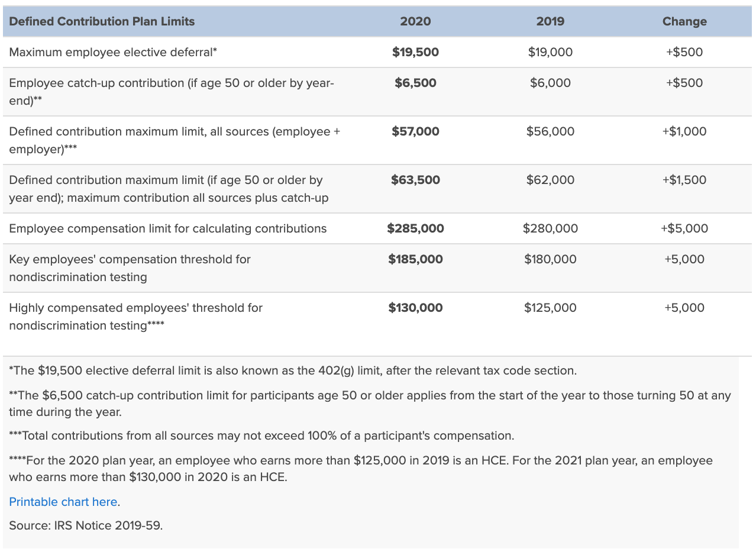Select the $280,000 value for 2019
756x555 pixels.
[x=550, y=228]
